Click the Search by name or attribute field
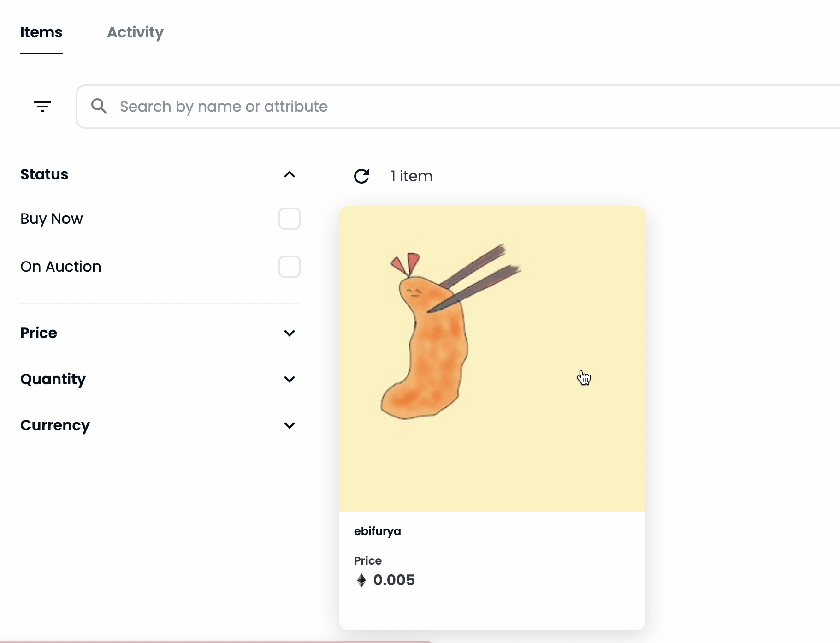This screenshot has height=643, width=840. (x=458, y=107)
